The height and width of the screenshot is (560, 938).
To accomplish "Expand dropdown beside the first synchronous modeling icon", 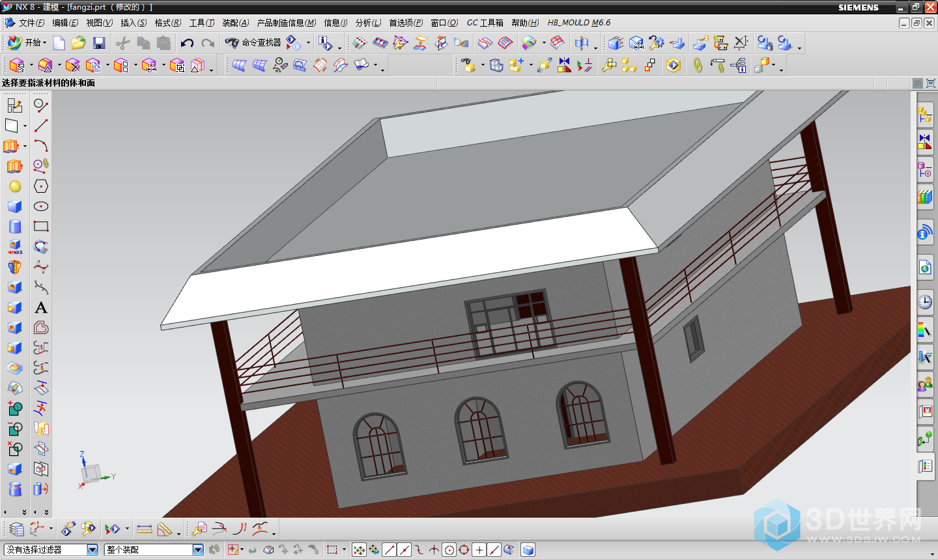I will tap(31, 65).
